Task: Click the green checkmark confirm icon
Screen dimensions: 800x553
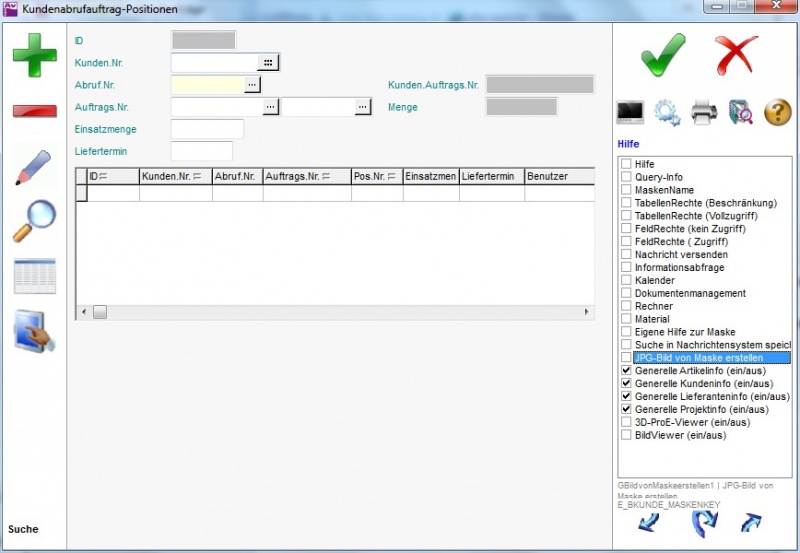Action: (x=663, y=53)
